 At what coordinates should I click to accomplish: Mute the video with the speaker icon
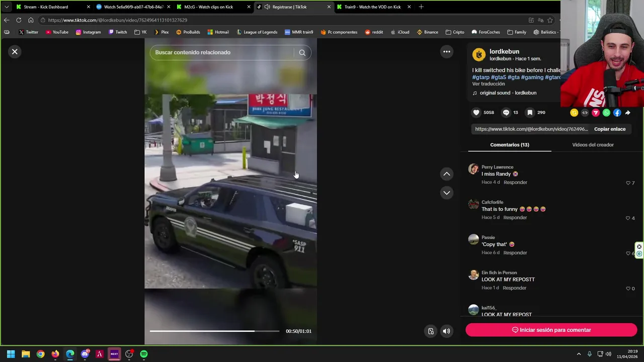(446, 331)
